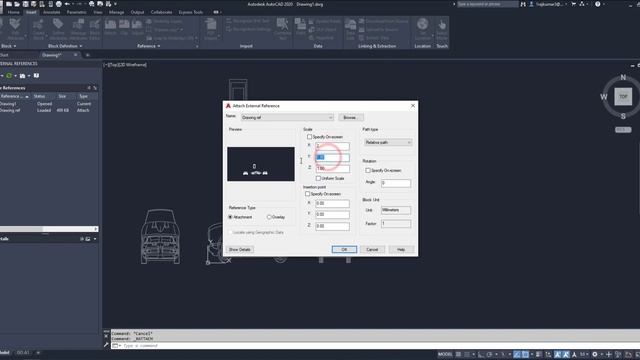The image size is (640, 360).
Task: Click the Data Link ribbon icon
Action: (350, 29)
